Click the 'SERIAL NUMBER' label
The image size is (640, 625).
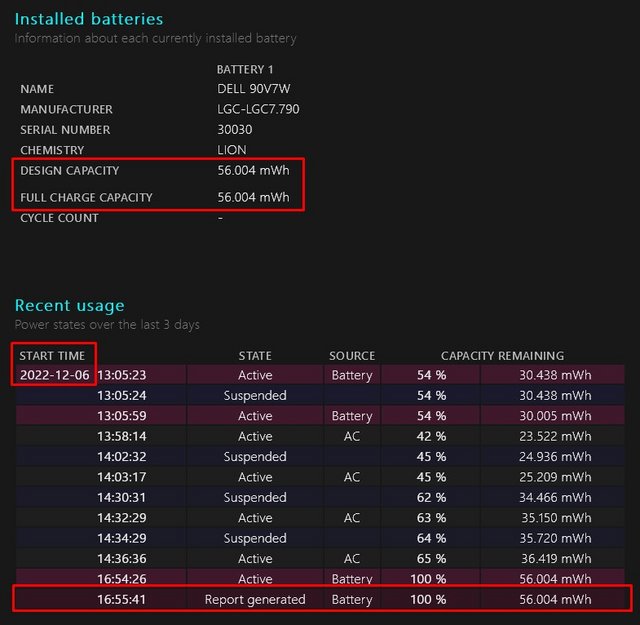click(65, 130)
